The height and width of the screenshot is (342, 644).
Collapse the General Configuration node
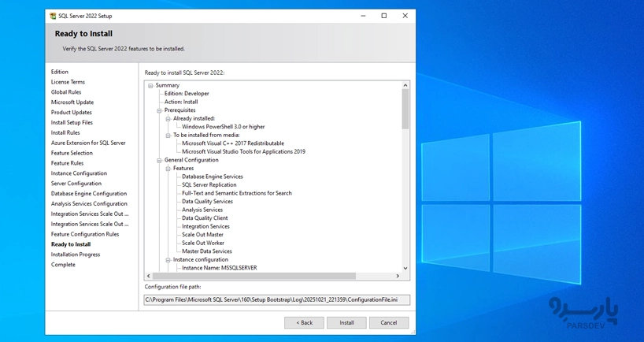pos(159,161)
